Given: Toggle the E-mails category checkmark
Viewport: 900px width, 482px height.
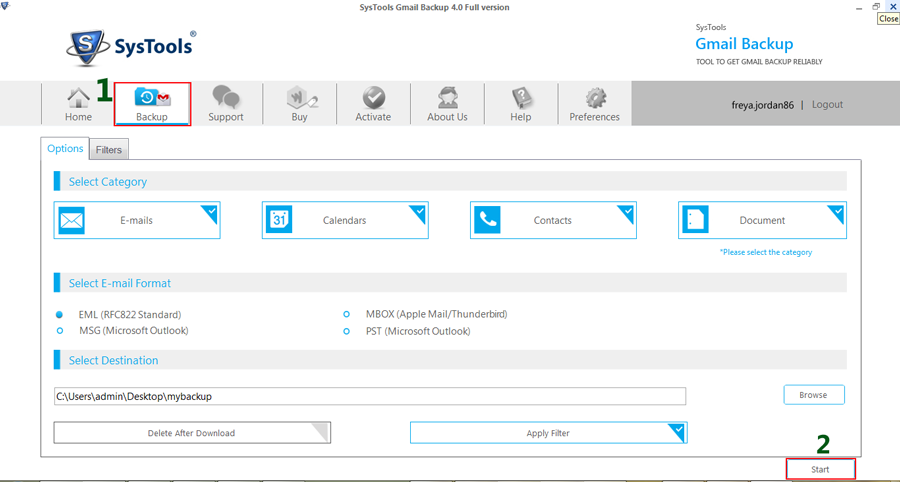Looking at the screenshot, I should (211, 212).
